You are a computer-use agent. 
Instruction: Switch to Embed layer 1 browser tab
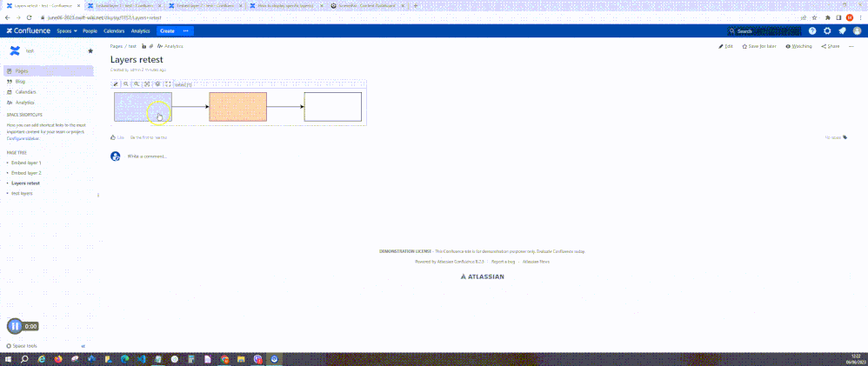[124, 5]
